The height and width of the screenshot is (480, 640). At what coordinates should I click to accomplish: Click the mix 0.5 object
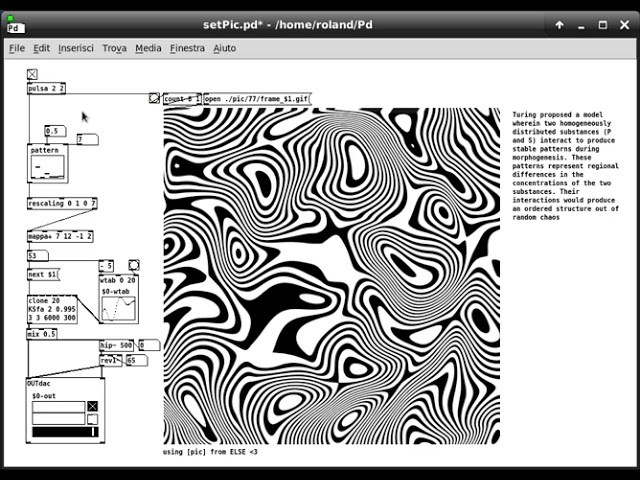(x=42, y=334)
